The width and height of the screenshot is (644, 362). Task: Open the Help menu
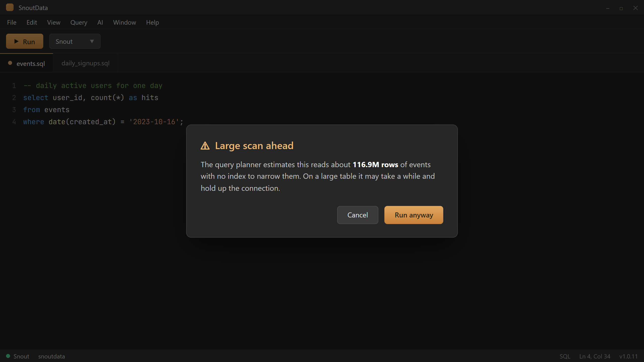(152, 22)
